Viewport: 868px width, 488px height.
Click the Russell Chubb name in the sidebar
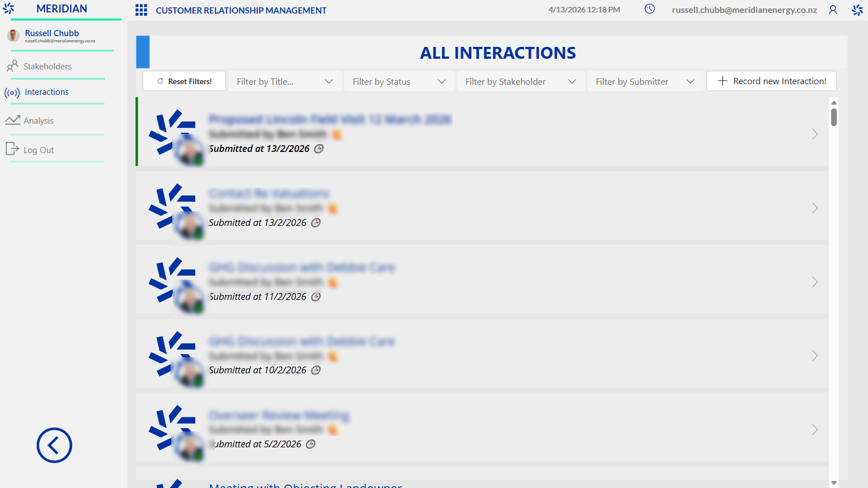pos(52,33)
